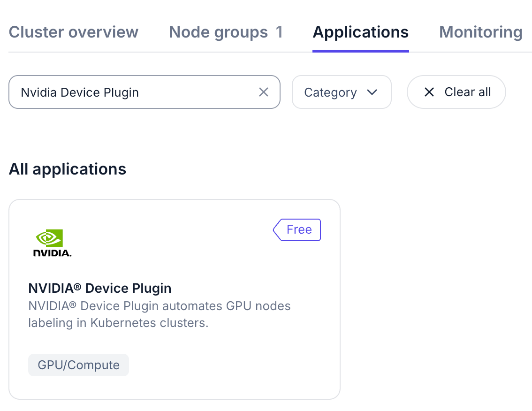Image resolution: width=532 pixels, height=411 pixels.
Task: Clear search text with the X icon
Action: [x=264, y=92]
